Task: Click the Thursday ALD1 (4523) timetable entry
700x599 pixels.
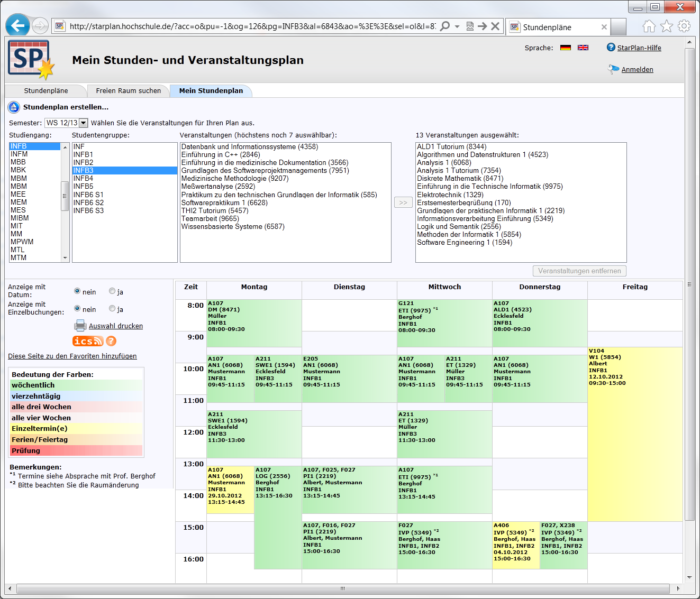Action: [x=540, y=323]
